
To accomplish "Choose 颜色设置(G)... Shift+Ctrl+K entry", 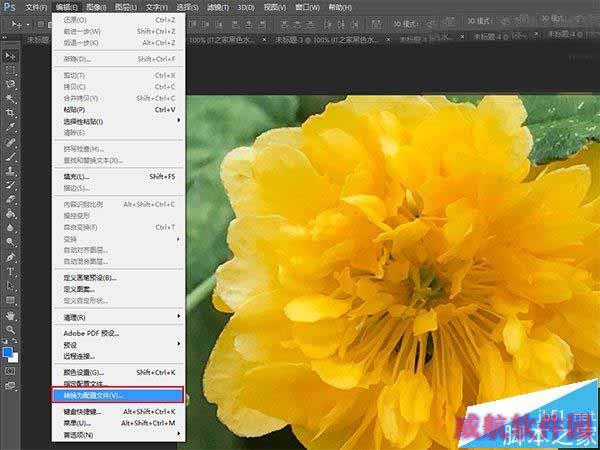I will click(x=119, y=372).
